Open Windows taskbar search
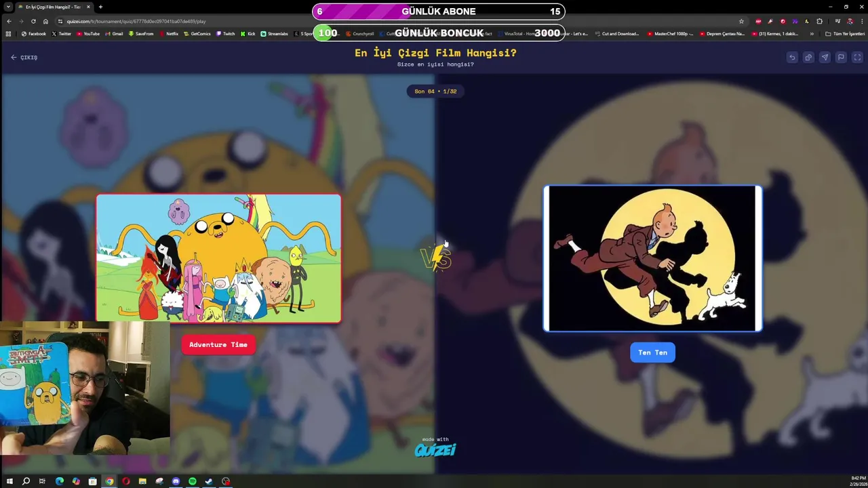 (x=26, y=481)
